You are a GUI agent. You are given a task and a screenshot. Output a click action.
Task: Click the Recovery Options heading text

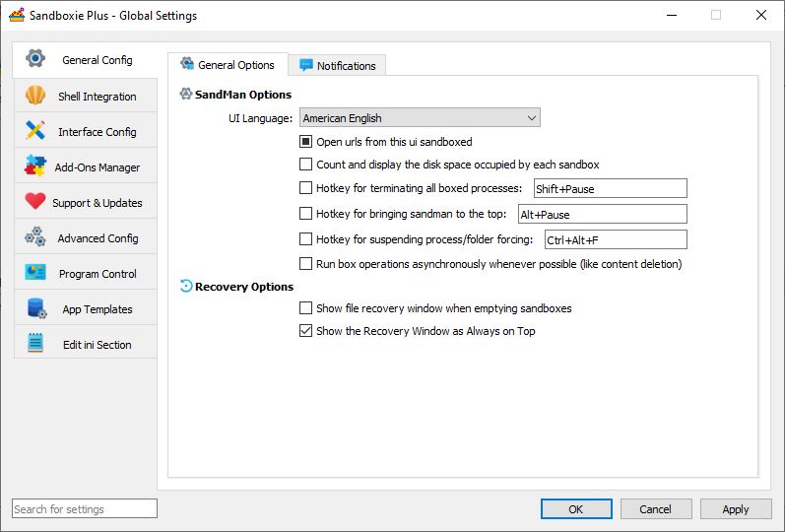click(x=244, y=287)
